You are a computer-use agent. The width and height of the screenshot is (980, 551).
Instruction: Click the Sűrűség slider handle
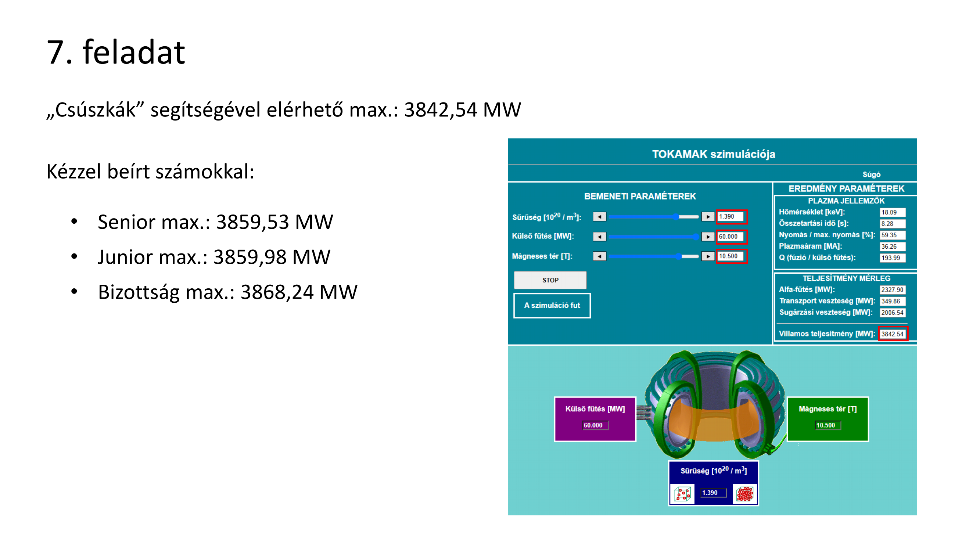tap(676, 216)
